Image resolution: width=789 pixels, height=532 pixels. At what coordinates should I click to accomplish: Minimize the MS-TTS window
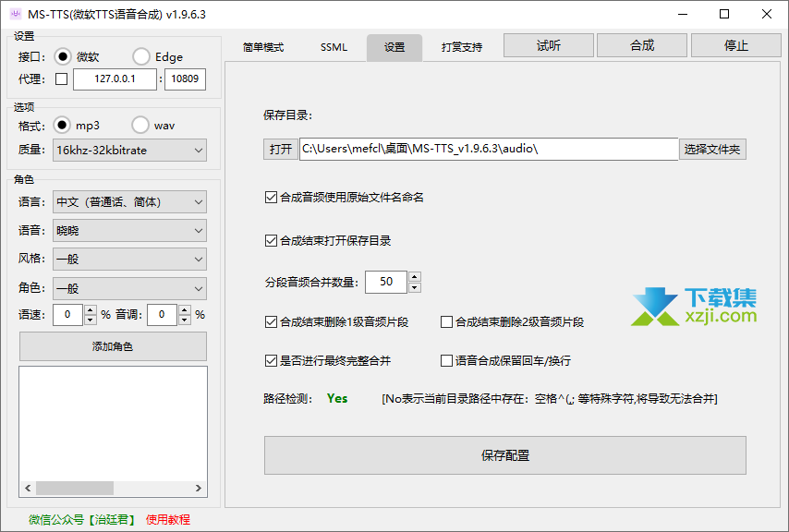[683, 14]
